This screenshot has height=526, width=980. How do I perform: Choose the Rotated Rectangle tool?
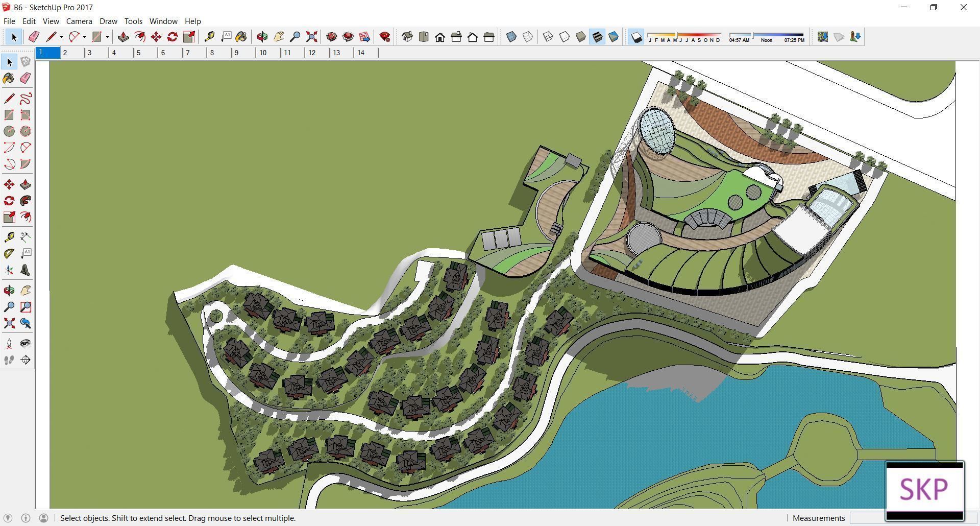[26, 115]
